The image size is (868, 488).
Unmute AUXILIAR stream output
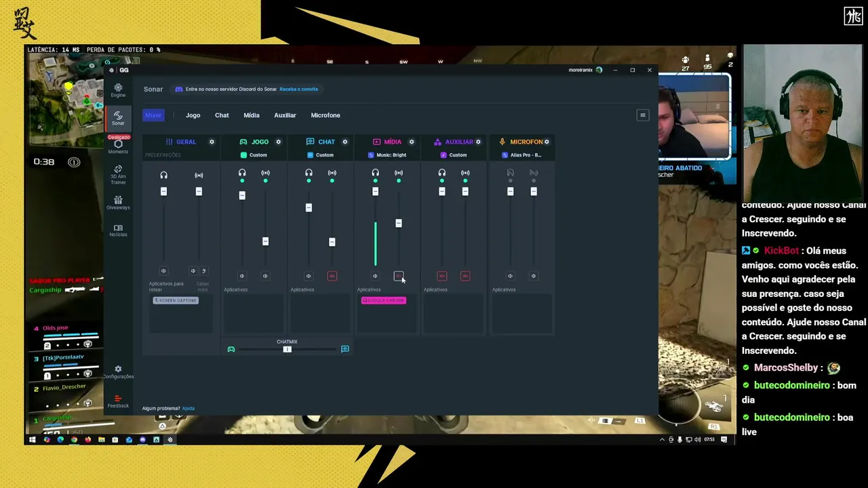[x=465, y=276]
